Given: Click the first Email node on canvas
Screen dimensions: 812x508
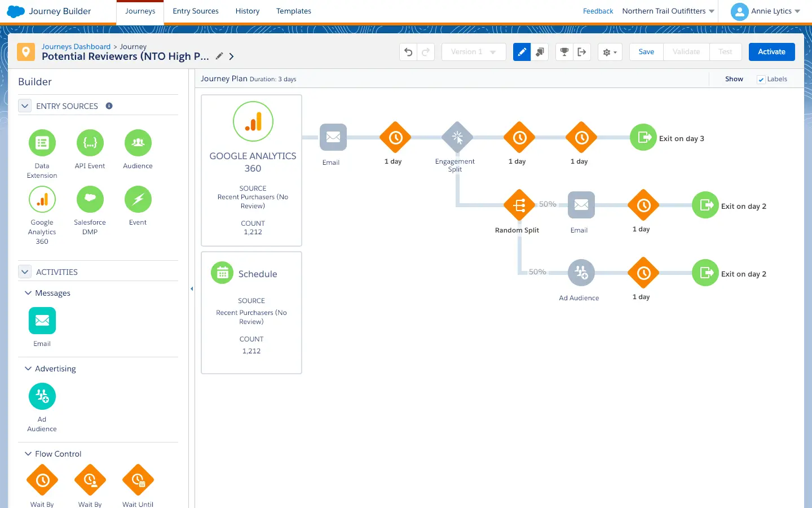Looking at the screenshot, I should pos(333,137).
